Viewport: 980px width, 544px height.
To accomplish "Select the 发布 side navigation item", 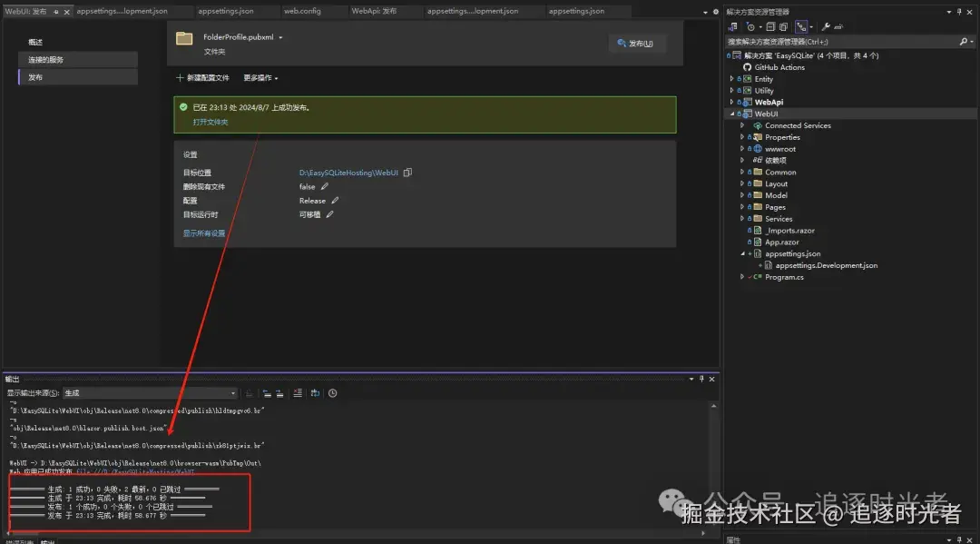I will click(x=79, y=77).
